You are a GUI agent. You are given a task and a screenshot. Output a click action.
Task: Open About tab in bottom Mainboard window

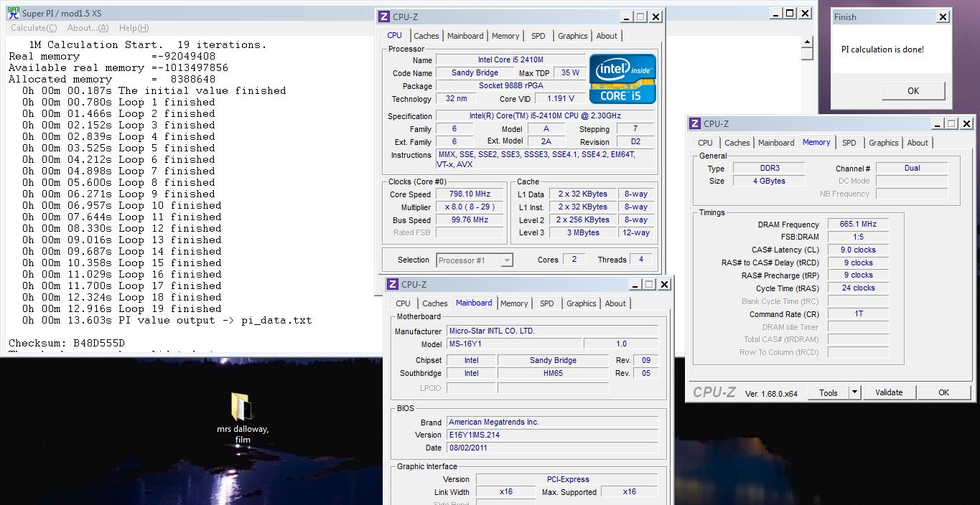click(x=615, y=303)
